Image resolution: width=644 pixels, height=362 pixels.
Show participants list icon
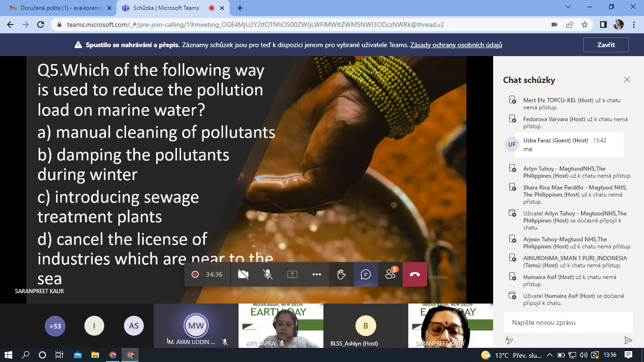coord(390,274)
